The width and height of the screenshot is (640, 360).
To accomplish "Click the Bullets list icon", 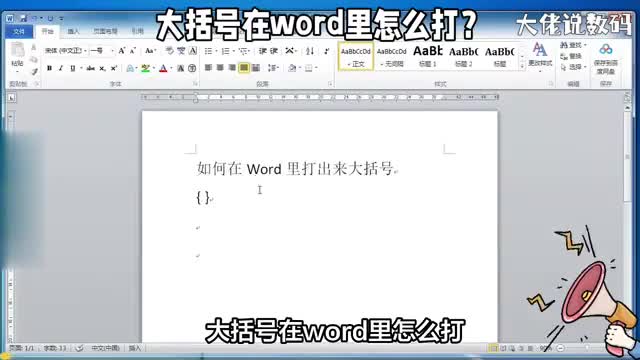I will point(208,51).
